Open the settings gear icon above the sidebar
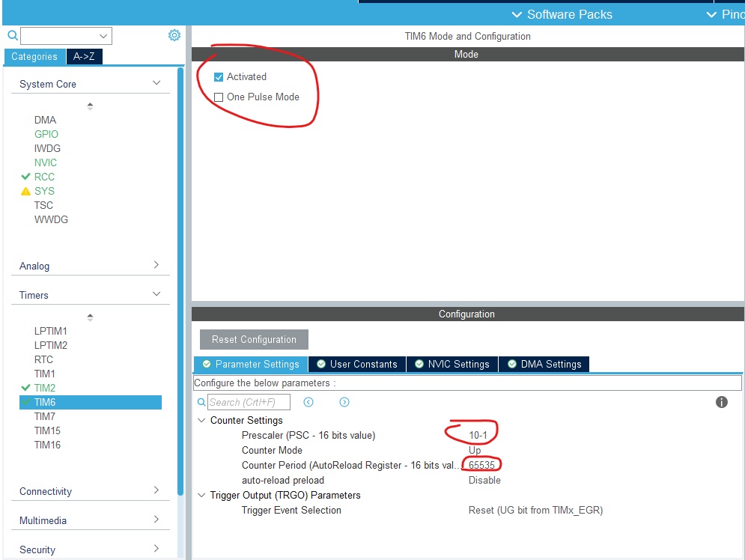The width and height of the screenshot is (745, 560). pos(174,34)
